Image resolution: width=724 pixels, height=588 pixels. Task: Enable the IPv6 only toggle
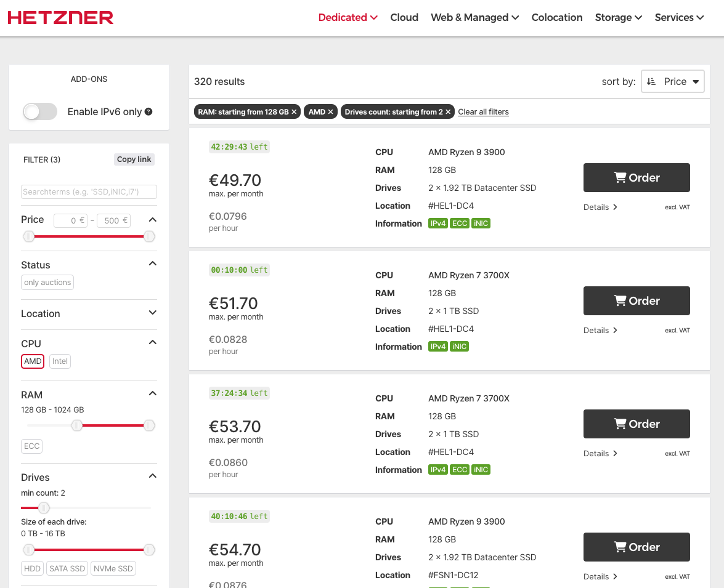point(40,111)
